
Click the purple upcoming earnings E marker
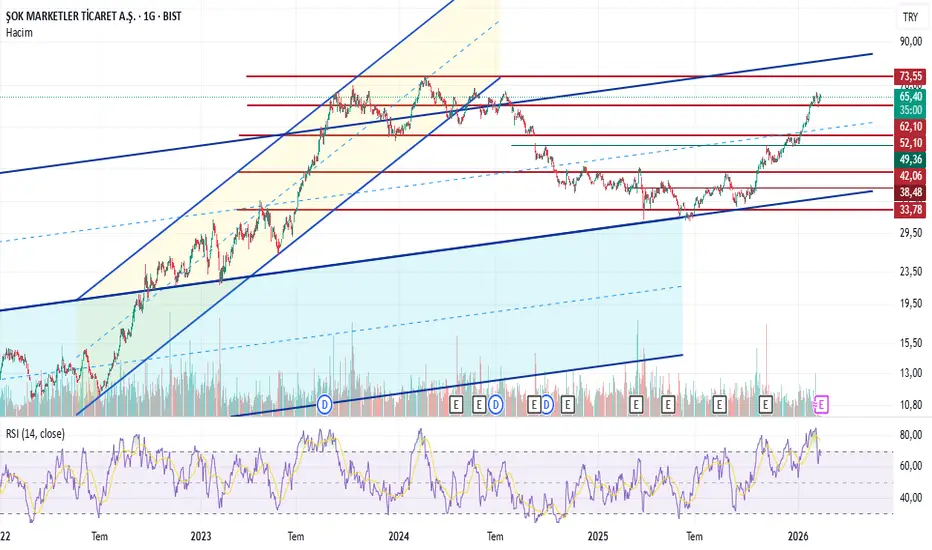coord(821,405)
